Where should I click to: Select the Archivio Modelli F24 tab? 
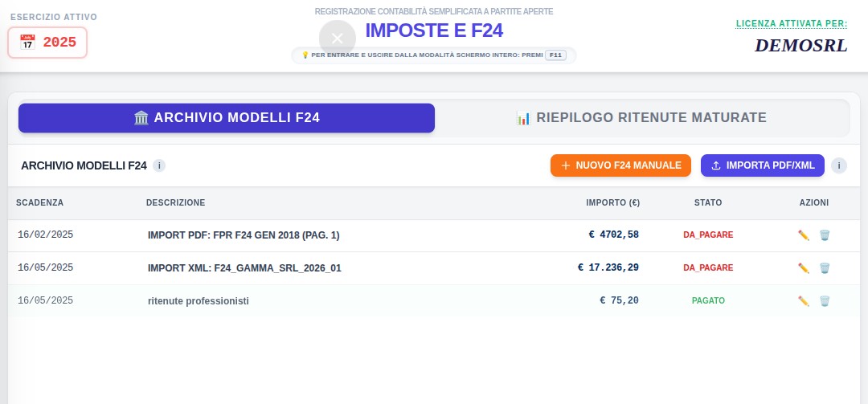(227, 118)
